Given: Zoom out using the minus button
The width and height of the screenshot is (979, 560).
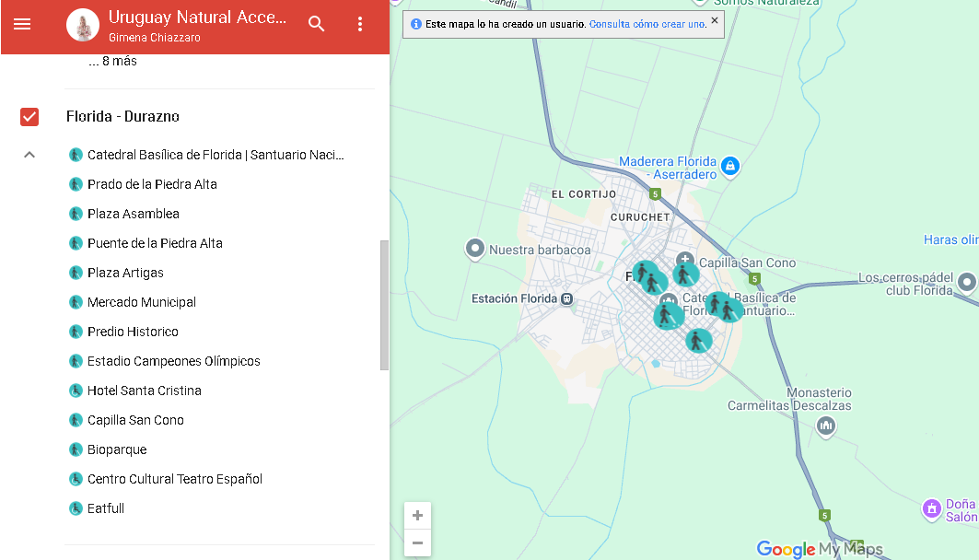Looking at the screenshot, I should click(x=417, y=542).
